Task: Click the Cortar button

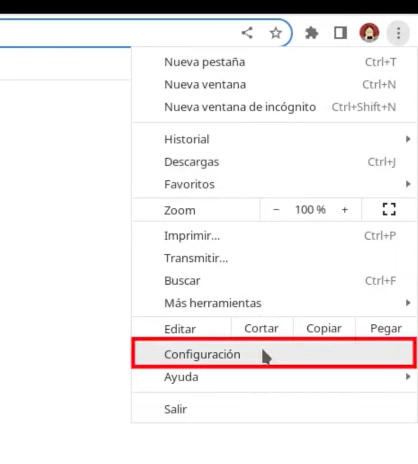Action: pos(262,328)
